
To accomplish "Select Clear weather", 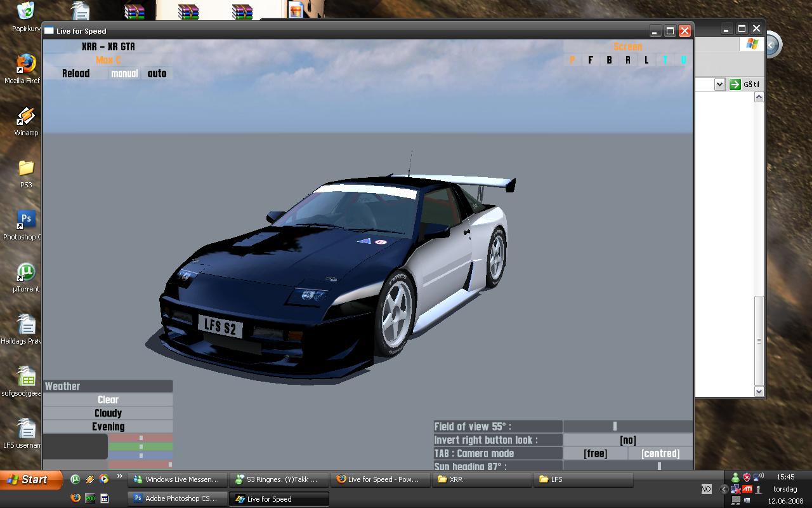I will (108, 399).
